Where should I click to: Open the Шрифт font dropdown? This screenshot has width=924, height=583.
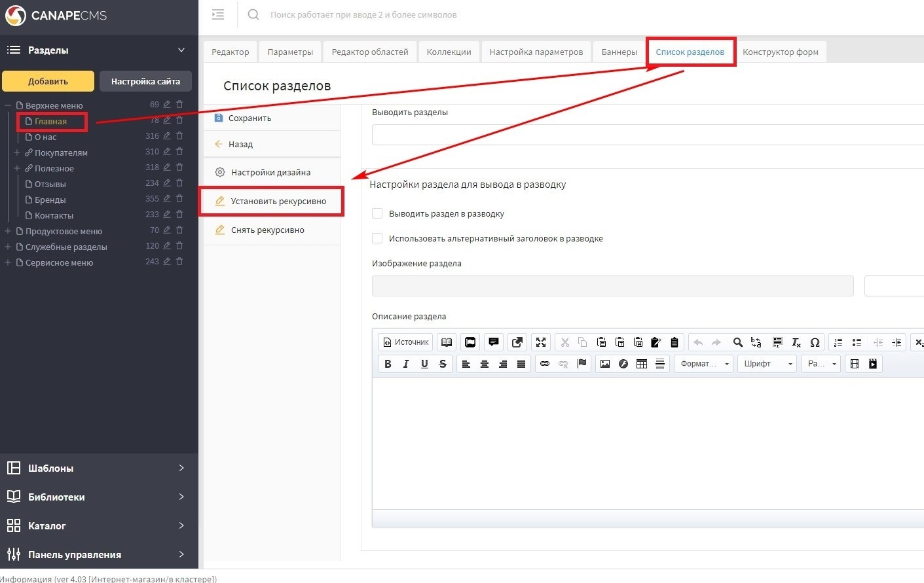767,364
